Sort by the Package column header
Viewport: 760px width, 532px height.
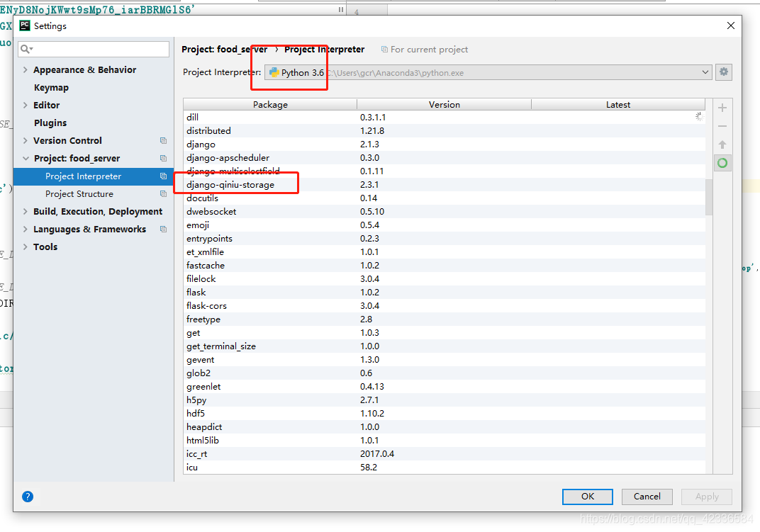coord(270,104)
